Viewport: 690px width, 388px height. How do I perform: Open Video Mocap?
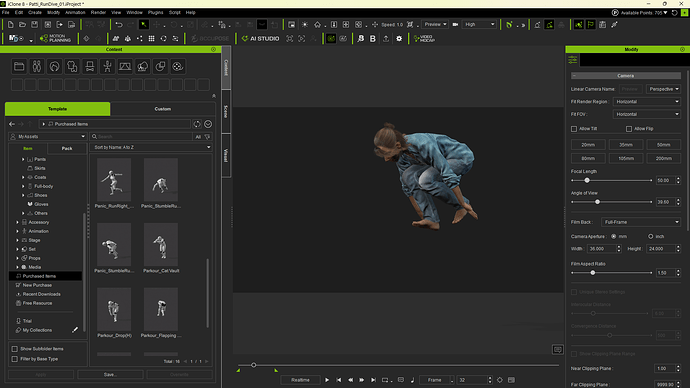click(x=424, y=39)
